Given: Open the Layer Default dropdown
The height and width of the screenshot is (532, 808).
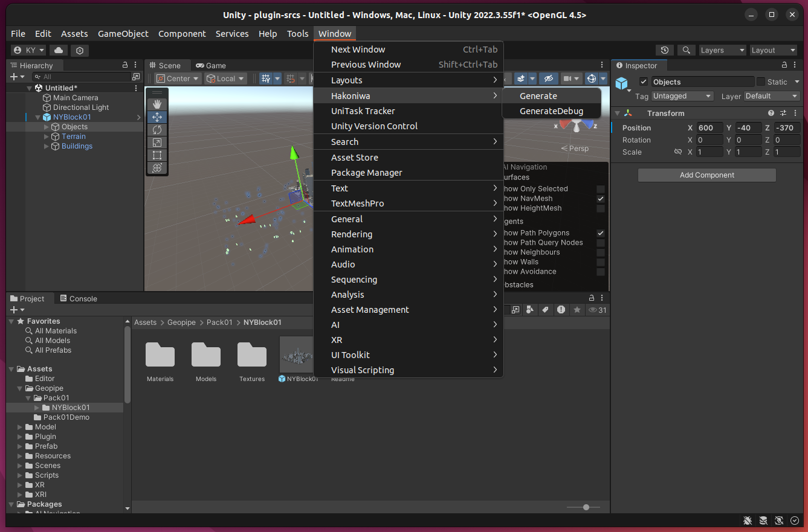Looking at the screenshot, I should tap(772, 96).
